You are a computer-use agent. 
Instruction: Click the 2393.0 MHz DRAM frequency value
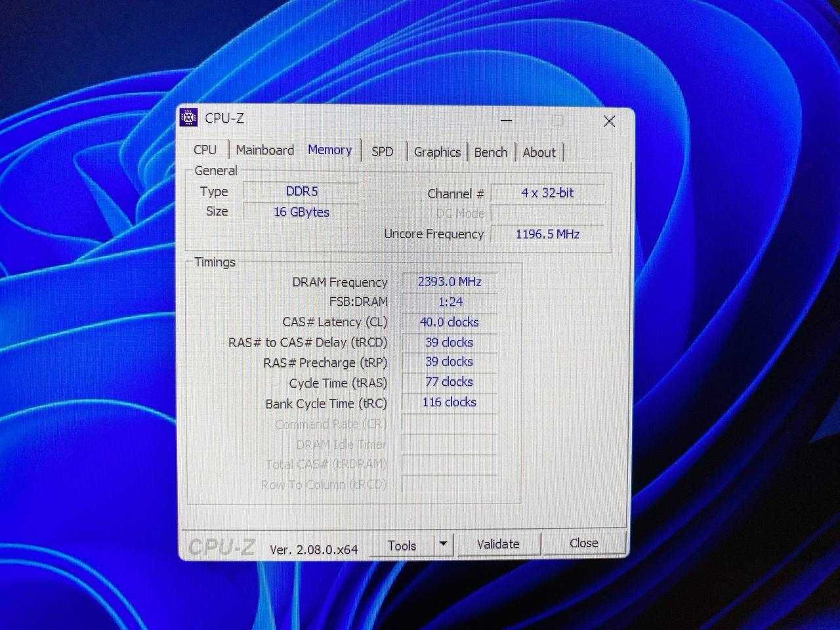tap(450, 282)
